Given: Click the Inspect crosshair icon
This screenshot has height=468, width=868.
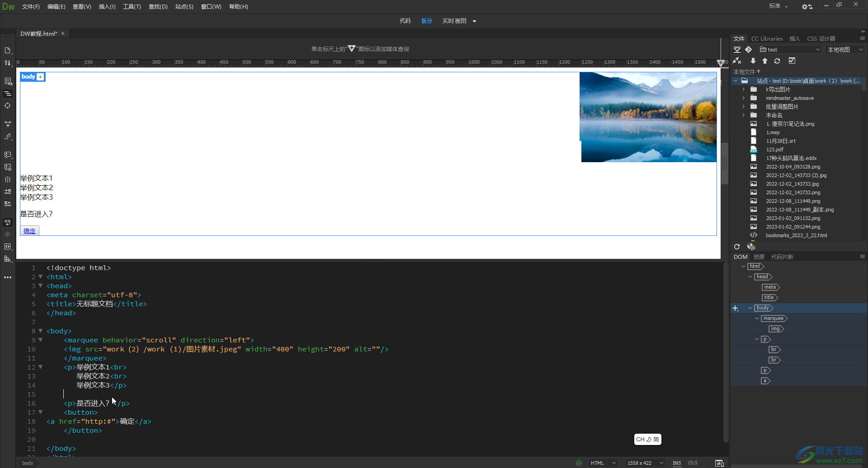Looking at the screenshot, I should (8, 106).
